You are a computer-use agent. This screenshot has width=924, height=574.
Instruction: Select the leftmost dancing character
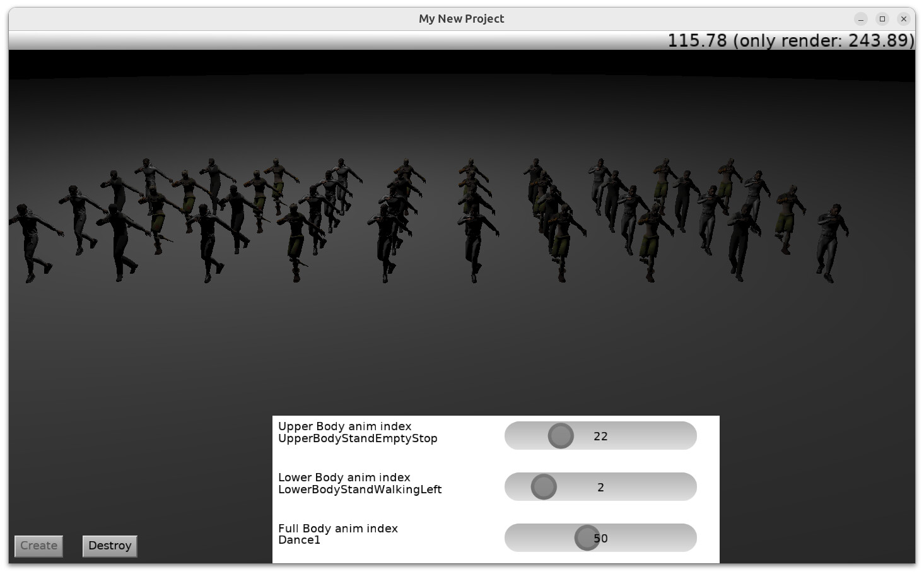tap(30, 242)
